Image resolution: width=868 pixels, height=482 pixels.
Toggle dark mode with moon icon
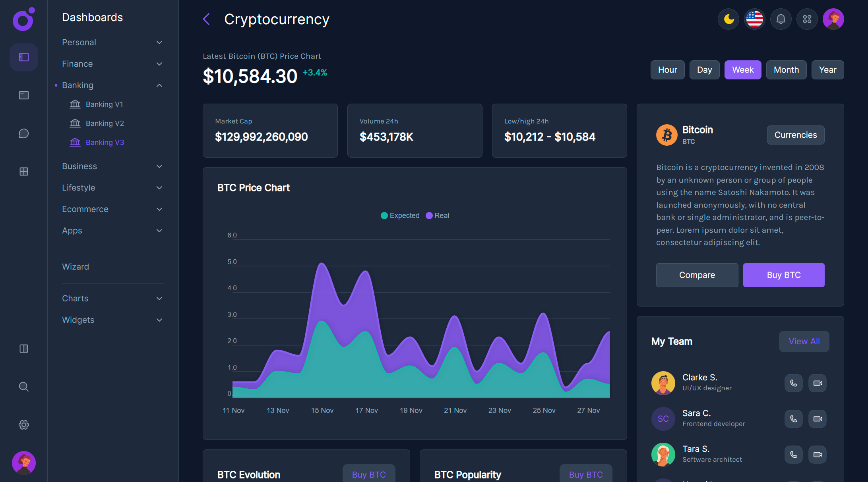tap(728, 19)
